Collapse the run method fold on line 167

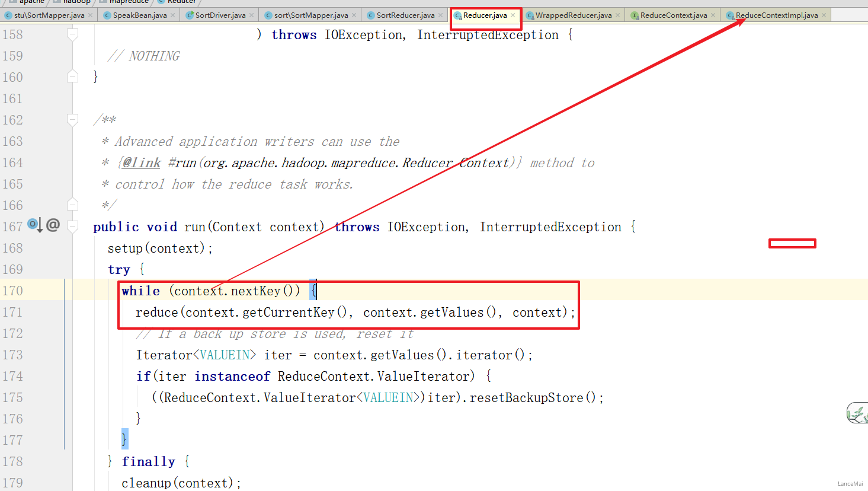click(72, 227)
